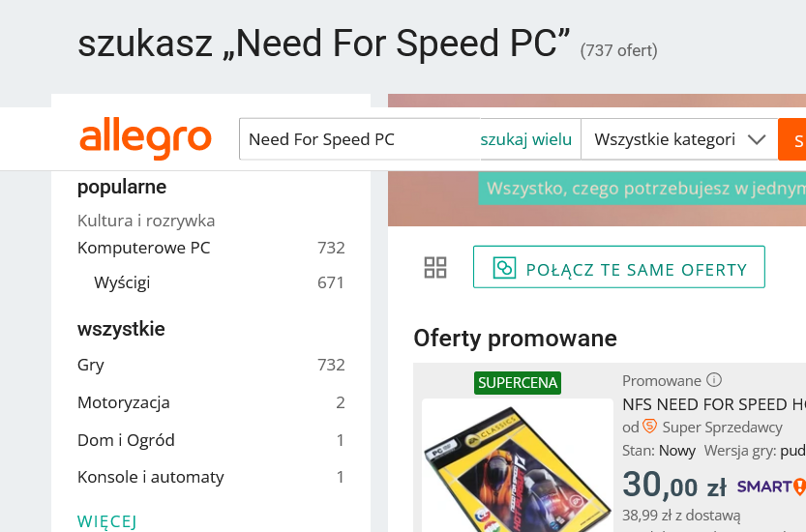Open the Kultura i rozrywka category
Viewport: 806px width, 532px height.
[146, 221]
